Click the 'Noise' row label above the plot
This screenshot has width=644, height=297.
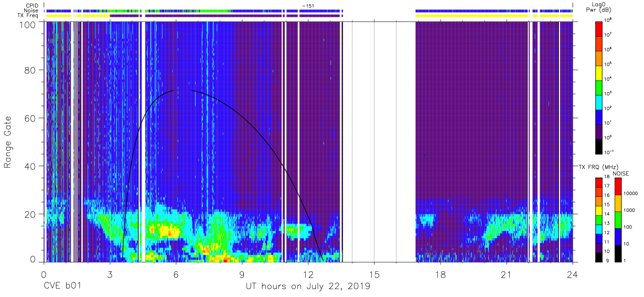point(31,10)
